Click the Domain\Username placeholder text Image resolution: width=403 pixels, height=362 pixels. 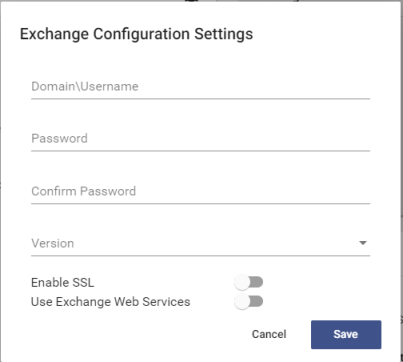tap(85, 87)
